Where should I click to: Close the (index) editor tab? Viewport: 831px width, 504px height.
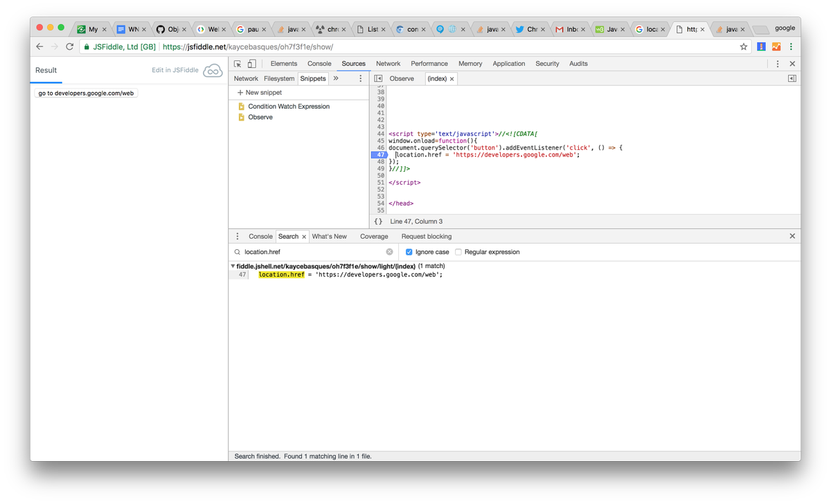pyautogui.click(x=452, y=79)
